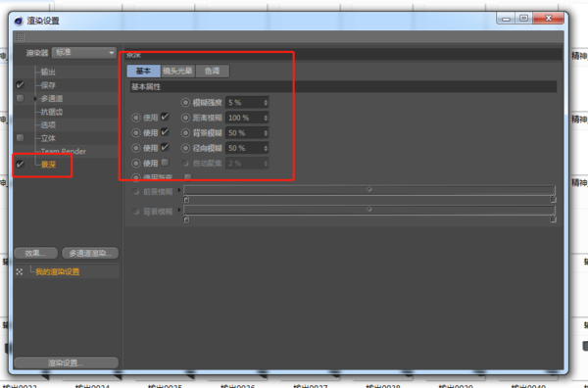Select 保存 entry label in the list

click(48, 85)
